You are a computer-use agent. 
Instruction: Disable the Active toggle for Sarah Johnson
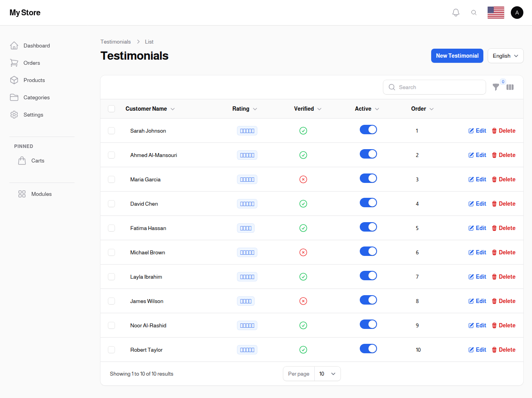368,129
